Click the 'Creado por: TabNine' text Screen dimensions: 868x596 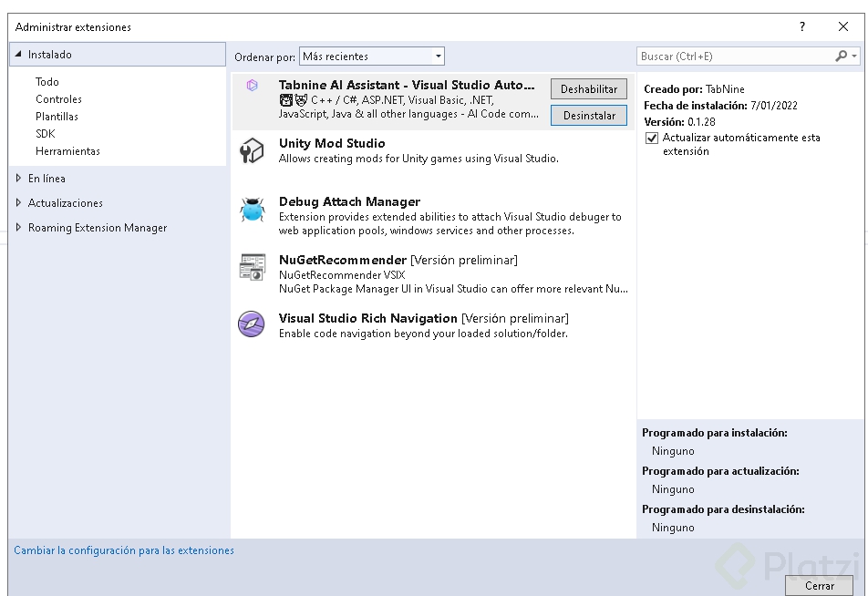694,89
